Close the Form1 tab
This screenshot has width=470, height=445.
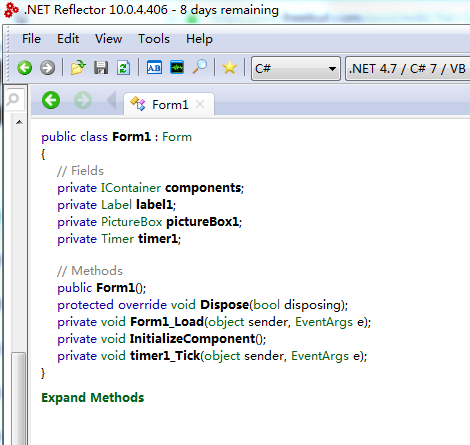click(x=200, y=104)
